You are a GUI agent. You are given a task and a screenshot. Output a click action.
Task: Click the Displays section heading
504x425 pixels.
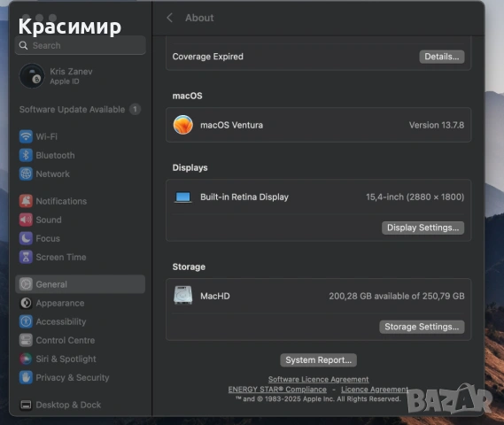190,167
